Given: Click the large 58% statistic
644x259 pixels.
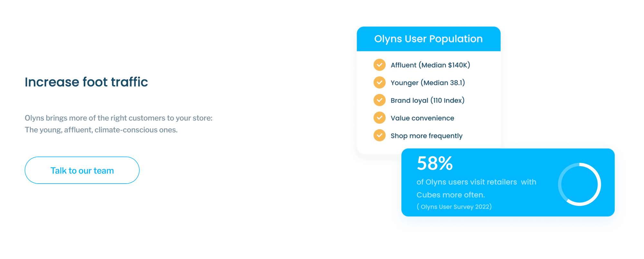Looking at the screenshot, I should tap(435, 163).
